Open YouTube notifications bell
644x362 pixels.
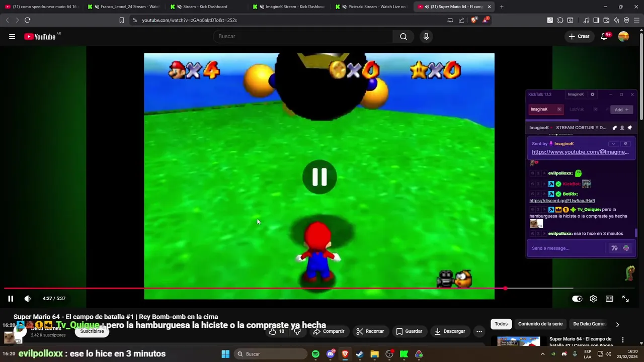click(604, 36)
